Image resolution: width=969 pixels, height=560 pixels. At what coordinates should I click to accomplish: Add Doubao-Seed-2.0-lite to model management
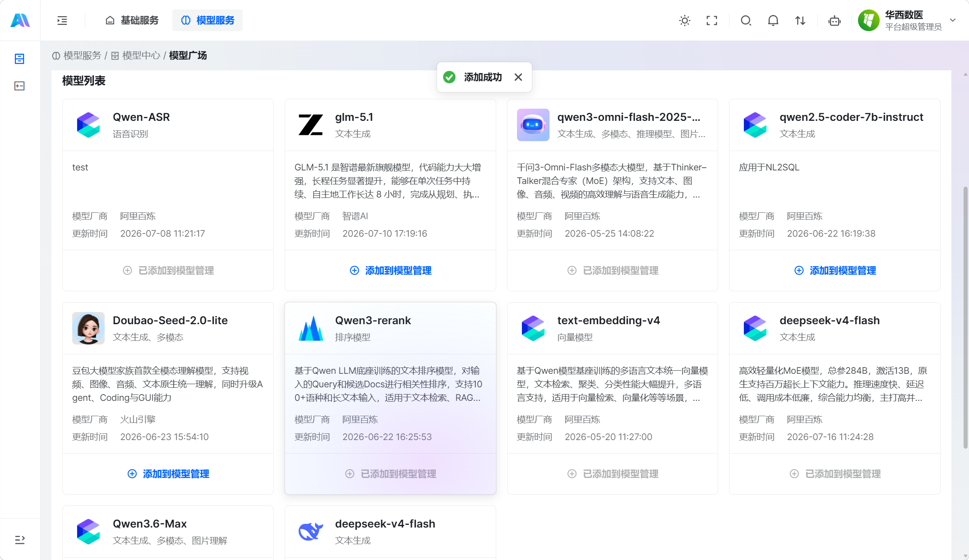[x=168, y=474]
